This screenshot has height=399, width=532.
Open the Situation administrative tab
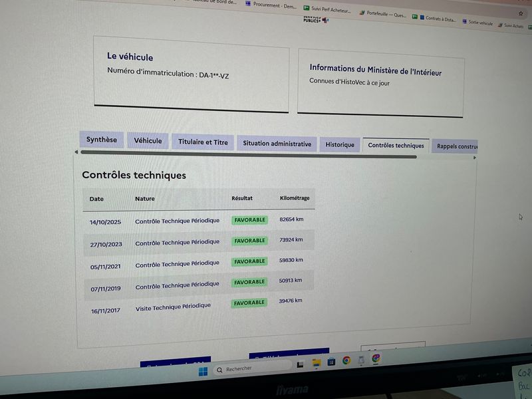[x=277, y=144]
